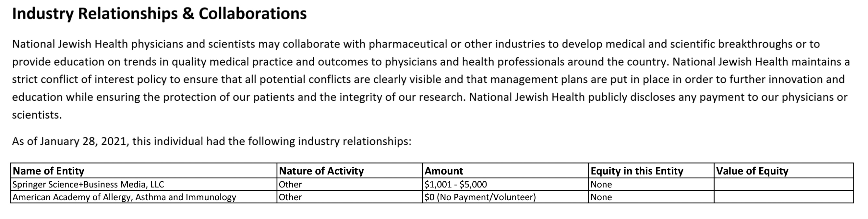Click the Other cell in Springer row
The height and width of the screenshot is (219, 868).
click(350, 184)
